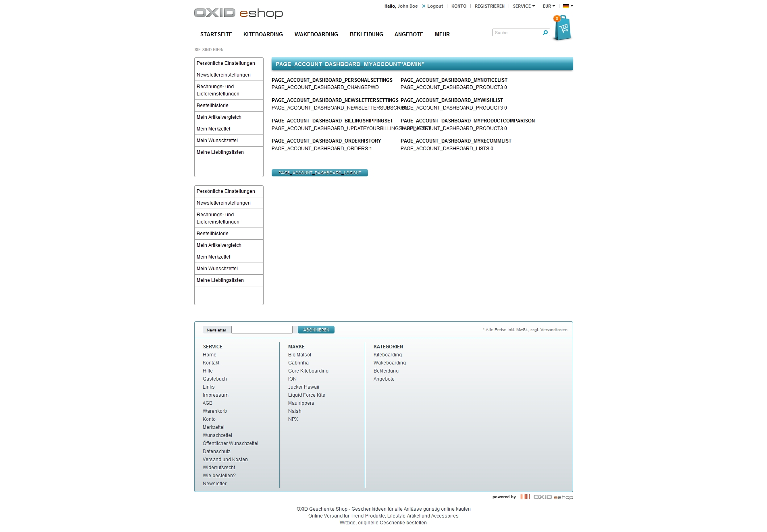This screenshot has height=532, width=767.
Task: Select the WAKEBOARDING navigation menu
Action: point(316,34)
